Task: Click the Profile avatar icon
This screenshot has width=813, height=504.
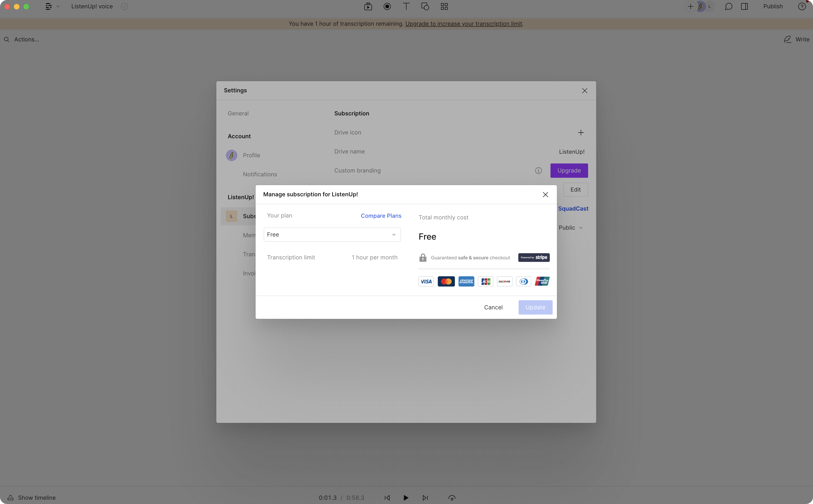Action: [231, 155]
